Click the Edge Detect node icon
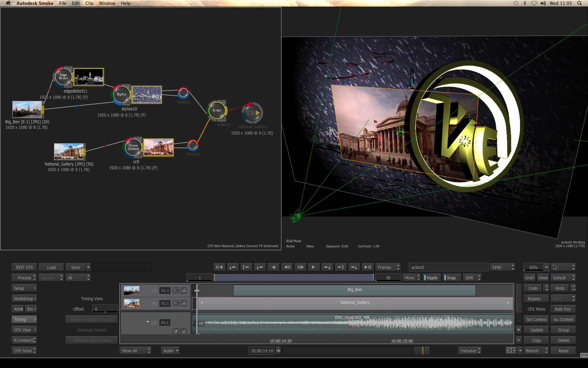588x368 pixels. (63, 77)
